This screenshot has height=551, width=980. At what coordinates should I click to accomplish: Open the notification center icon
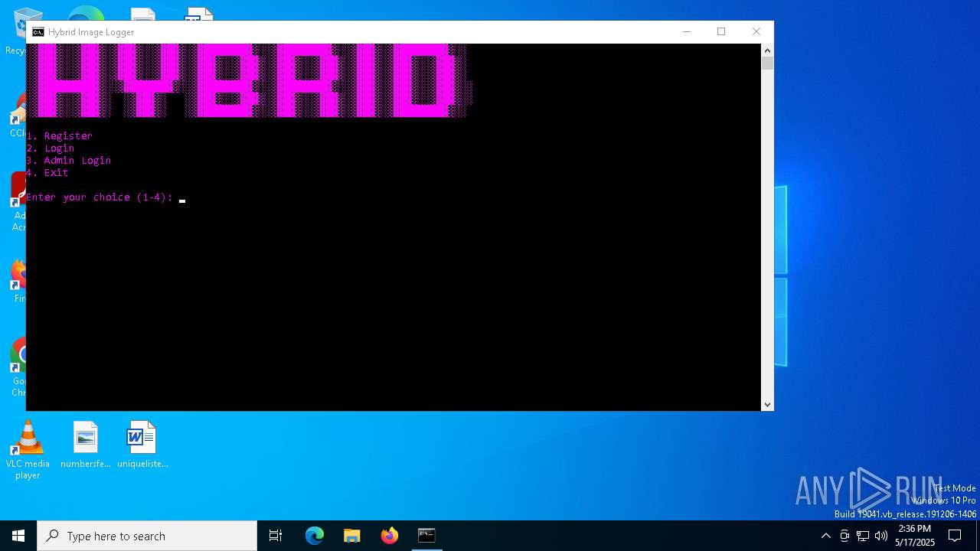tap(955, 536)
